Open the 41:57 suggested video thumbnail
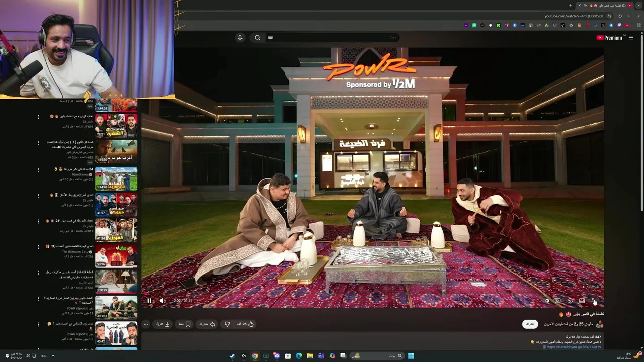 click(x=116, y=204)
